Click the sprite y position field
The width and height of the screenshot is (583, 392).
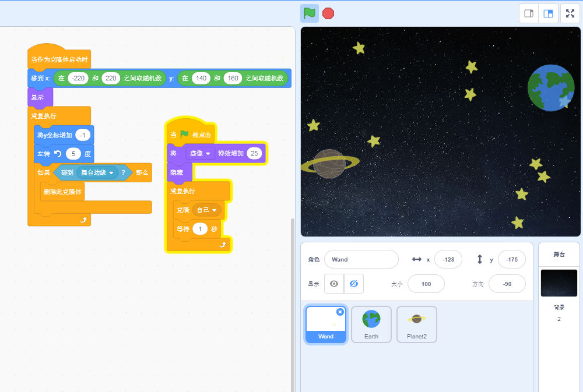(x=512, y=259)
